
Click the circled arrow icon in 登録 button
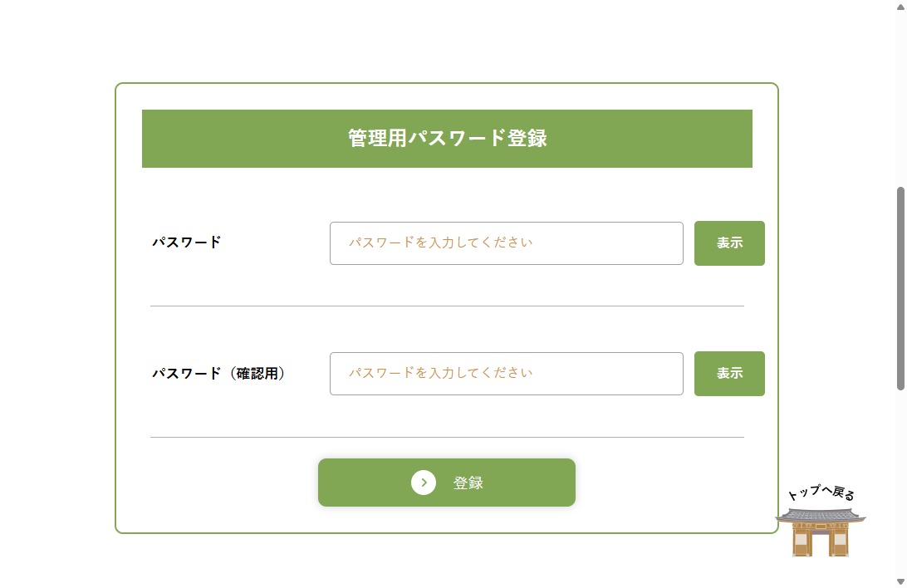(x=424, y=483)
